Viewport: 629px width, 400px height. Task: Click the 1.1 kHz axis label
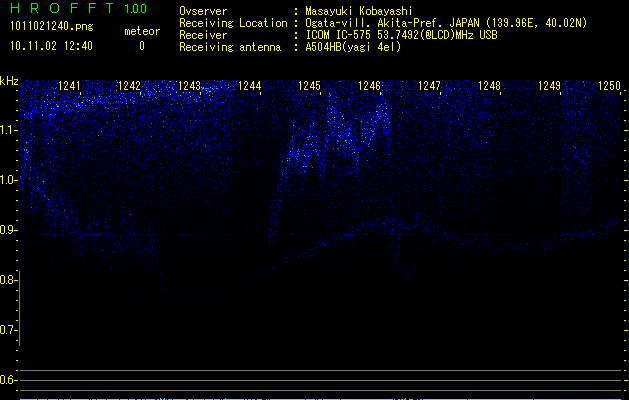[8, 130]
